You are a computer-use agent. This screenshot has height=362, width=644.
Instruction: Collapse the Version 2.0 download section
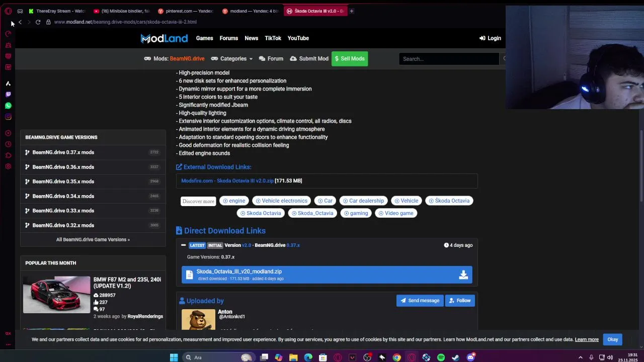point(183,245)
